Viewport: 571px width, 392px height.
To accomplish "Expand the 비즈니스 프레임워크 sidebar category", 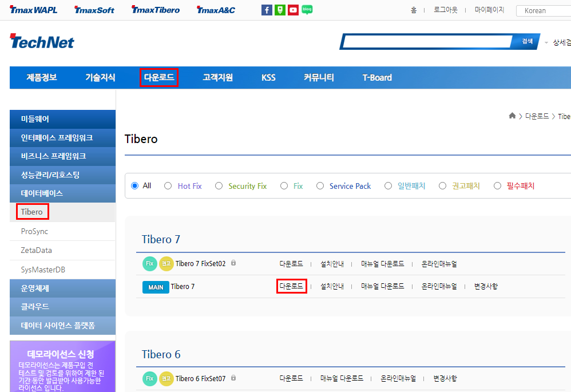I will pos(62,156).
